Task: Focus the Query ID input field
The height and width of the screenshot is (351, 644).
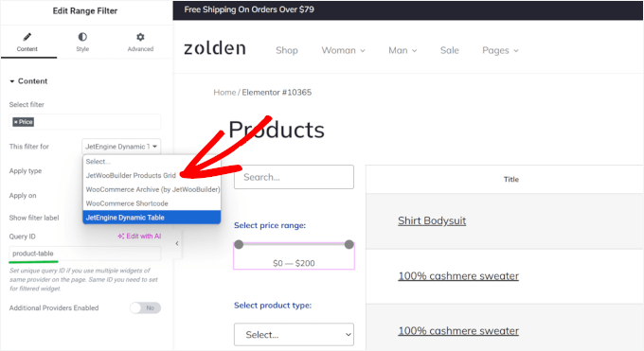Action: click(x=85, y=254)
